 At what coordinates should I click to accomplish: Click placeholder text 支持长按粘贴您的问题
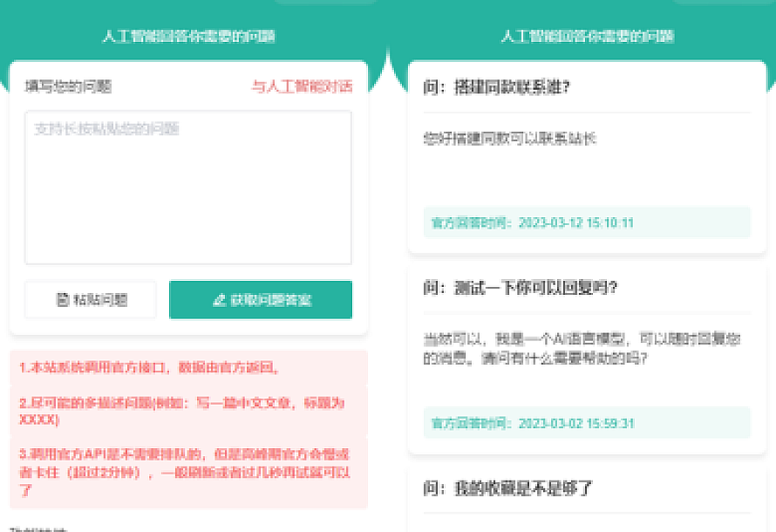click(x=106, y=129)
